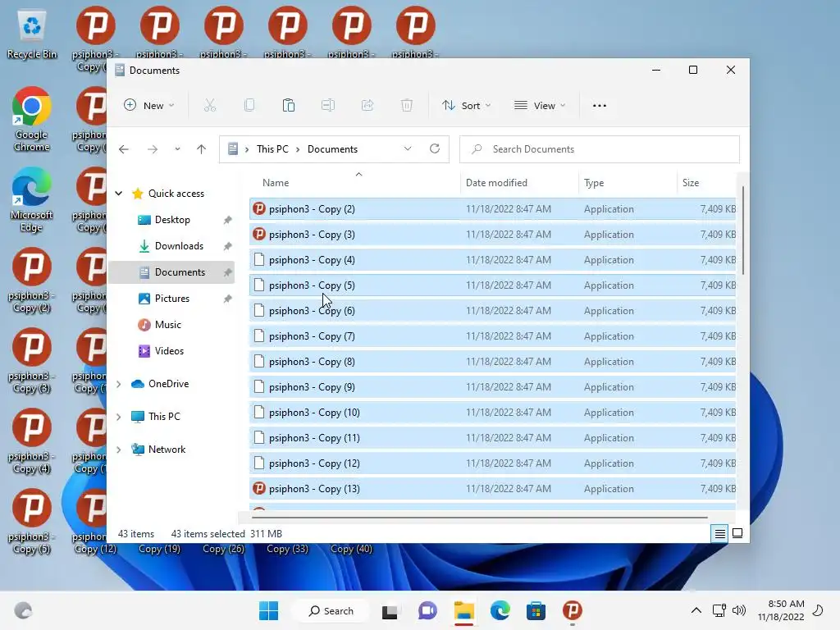Click the network tray icon
Screen dimensions: 840x630
[719, 610]
